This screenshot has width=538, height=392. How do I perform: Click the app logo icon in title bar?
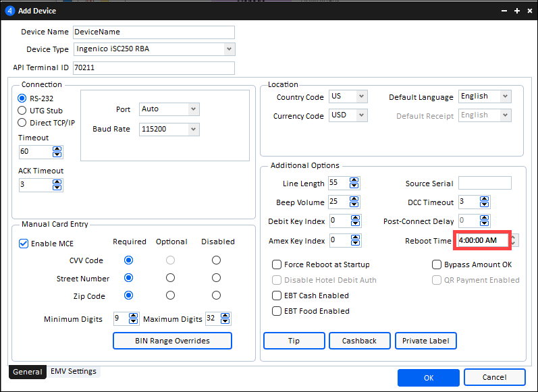[x=10, y=11]
